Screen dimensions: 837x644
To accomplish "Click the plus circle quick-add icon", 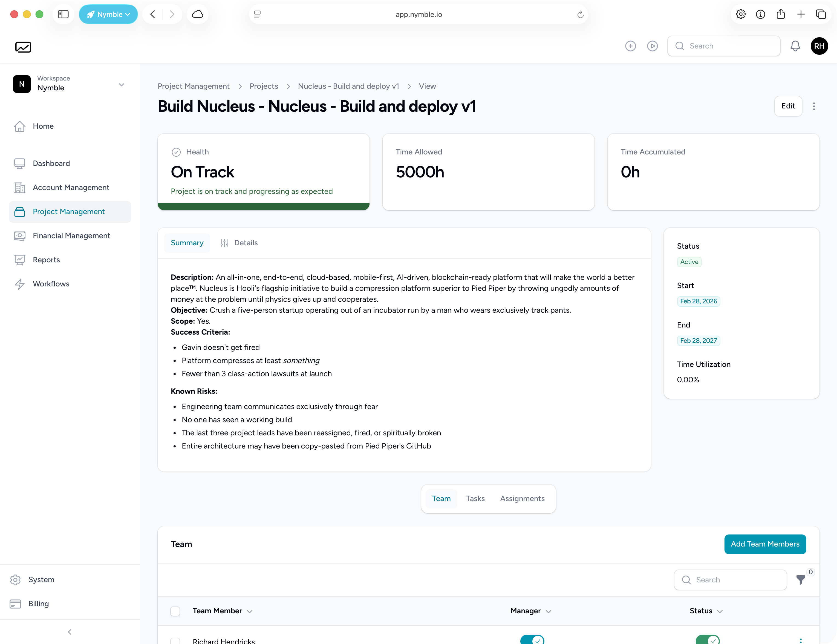I will (630, 46).
